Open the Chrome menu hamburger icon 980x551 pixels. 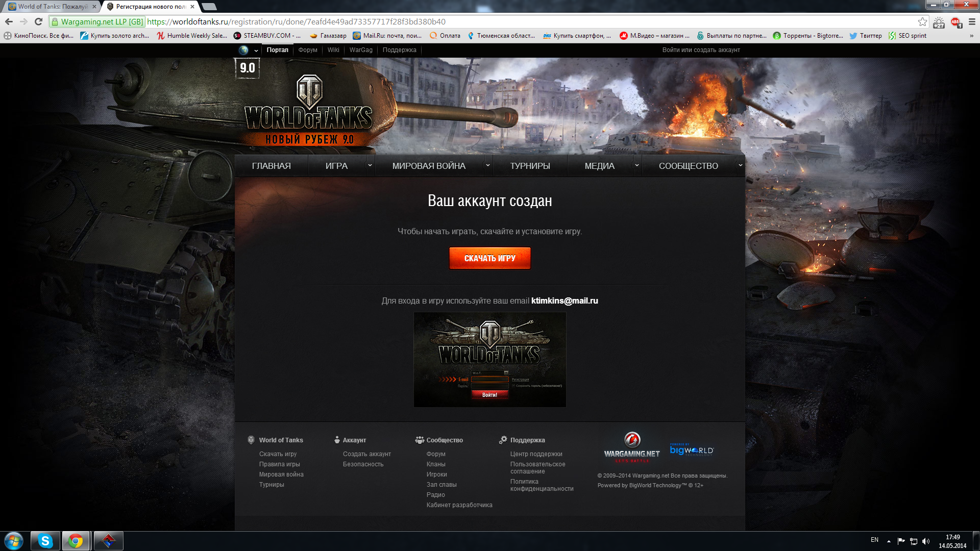[972, 21]
